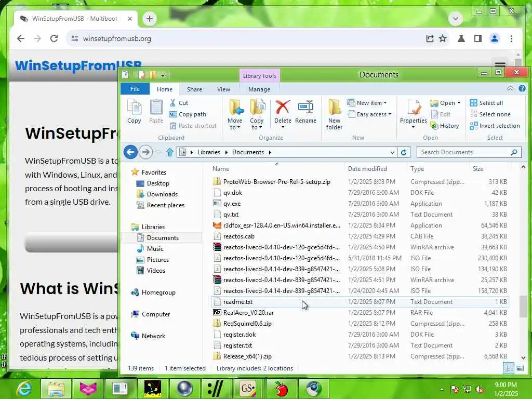Click the History icon in the Open group
Image resolution: width=532 pixels, height=399 pixels.
coord(445,126)
